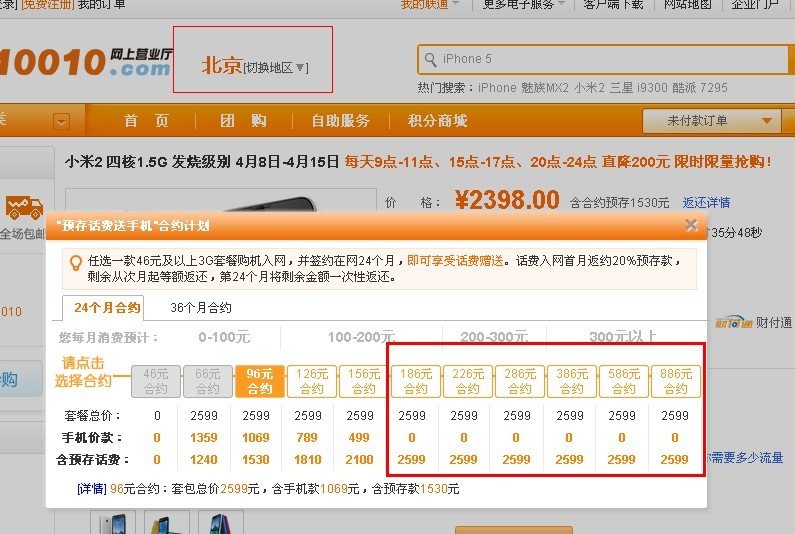Open 团购 in navigation bar

tap(243, 121)
